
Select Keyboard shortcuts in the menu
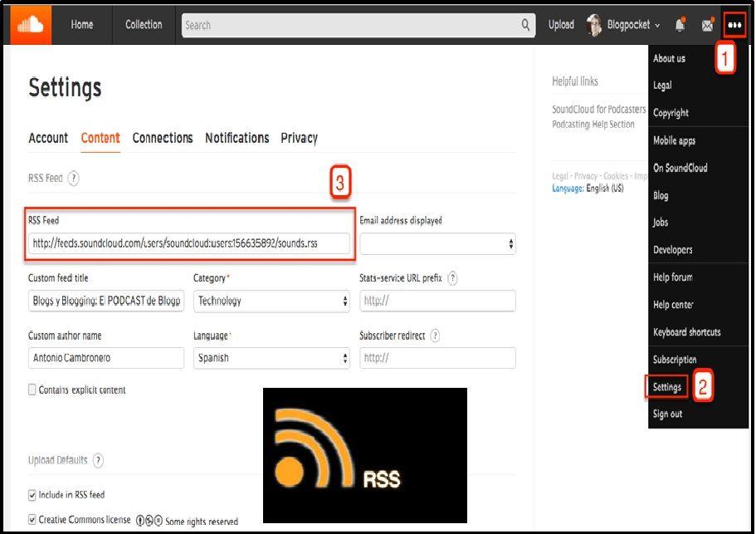[x=686, y=332]
